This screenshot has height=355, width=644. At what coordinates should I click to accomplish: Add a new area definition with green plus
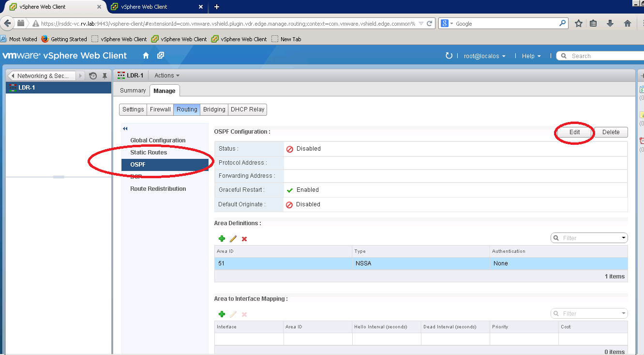pos(222,239)
